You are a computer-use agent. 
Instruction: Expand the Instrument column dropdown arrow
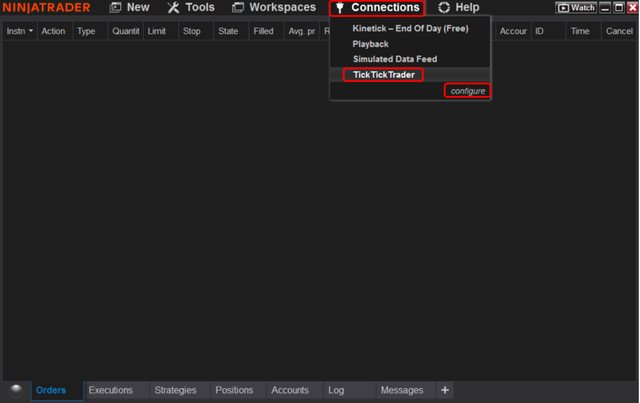(31, 31)
